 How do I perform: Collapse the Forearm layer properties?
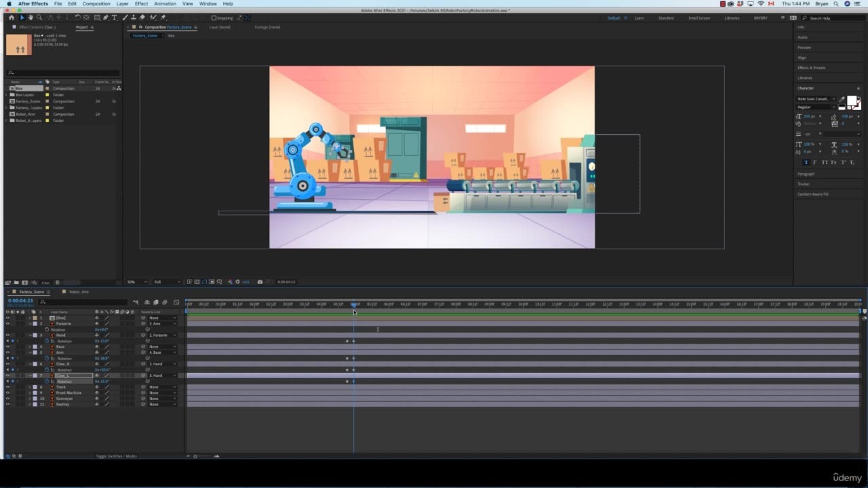pyautogui.click(x=30, y=324)
